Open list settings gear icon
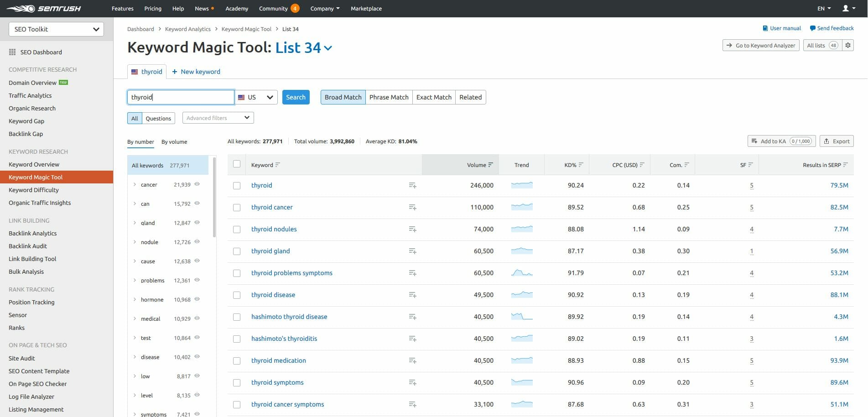Viewport: 868px width, 417px height. pos(848,45)
